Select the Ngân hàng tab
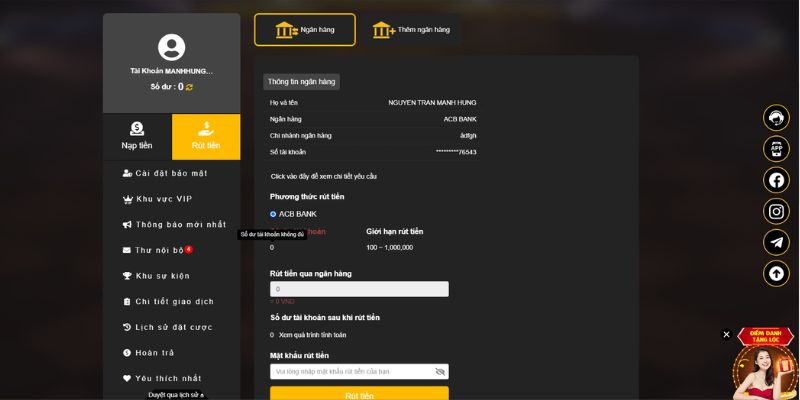 pyautogui.click(x=304, y=30)
